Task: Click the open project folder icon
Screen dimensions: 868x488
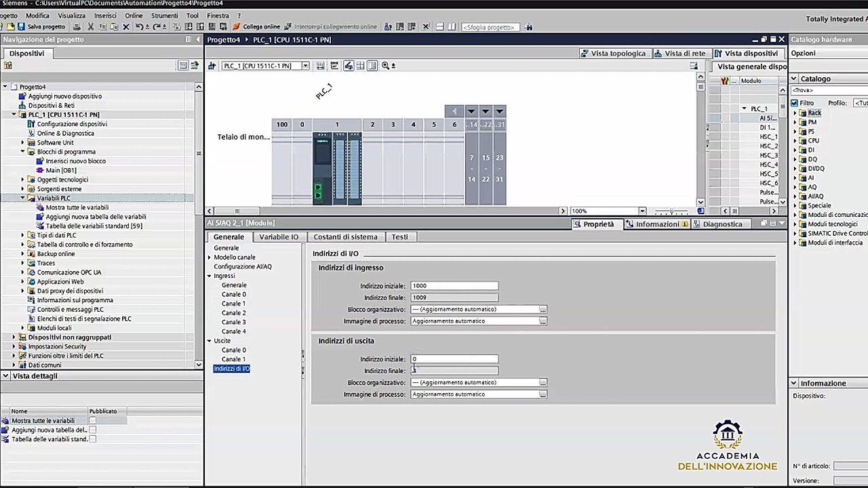Action: 11,26
